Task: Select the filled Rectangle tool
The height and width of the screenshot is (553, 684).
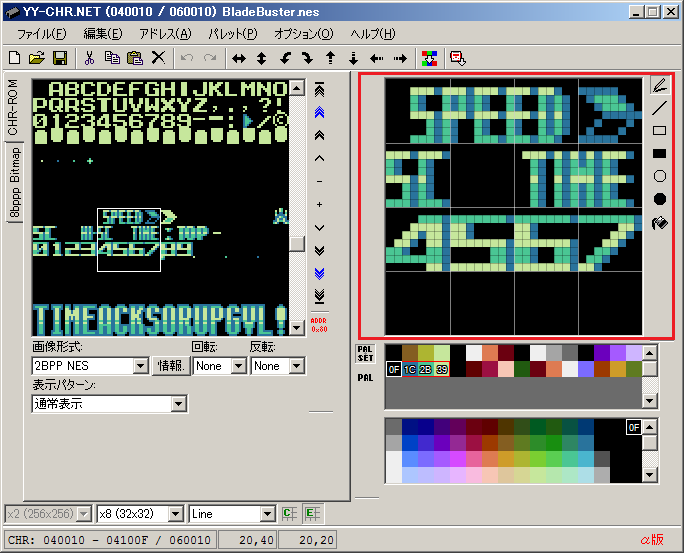Action: click(660, 153)
